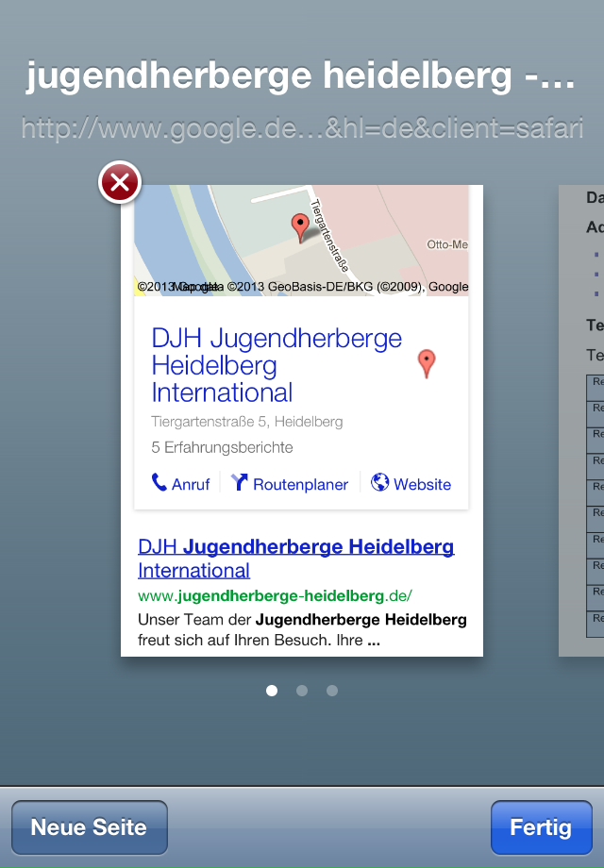This screenshot has width=604, height=868.
Task: Tap the red pin beside DJH Jugendherberge title
Action: pyautogui.click(x=427, y=363)
